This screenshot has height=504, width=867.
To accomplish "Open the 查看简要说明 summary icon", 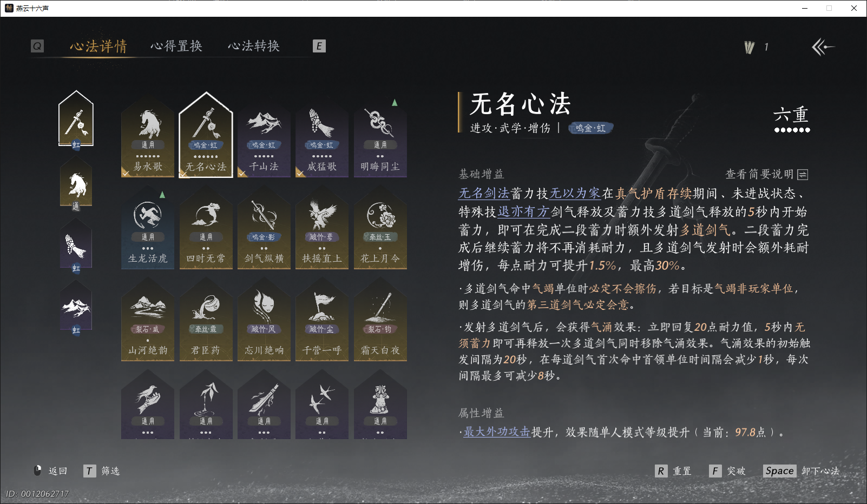I will [803, 175].
